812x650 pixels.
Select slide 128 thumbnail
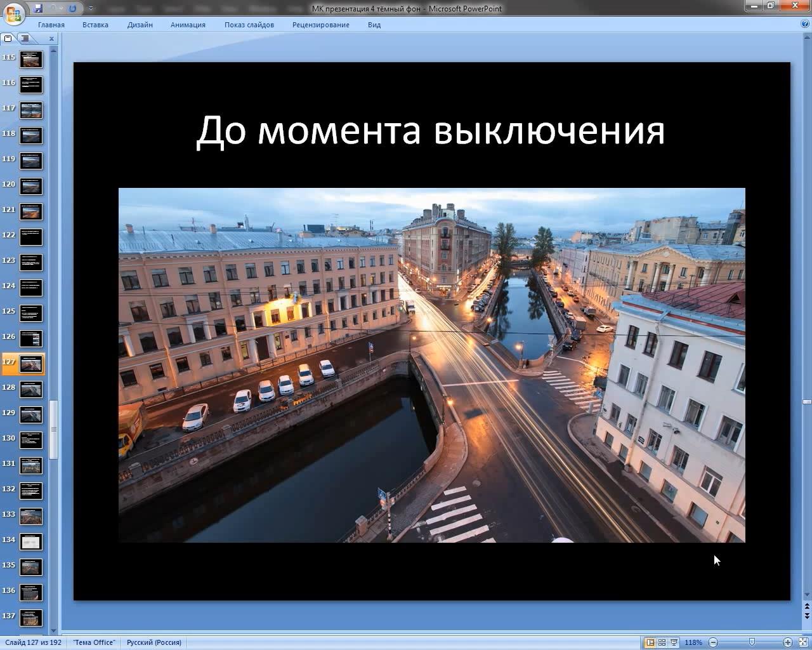[31, 389]
